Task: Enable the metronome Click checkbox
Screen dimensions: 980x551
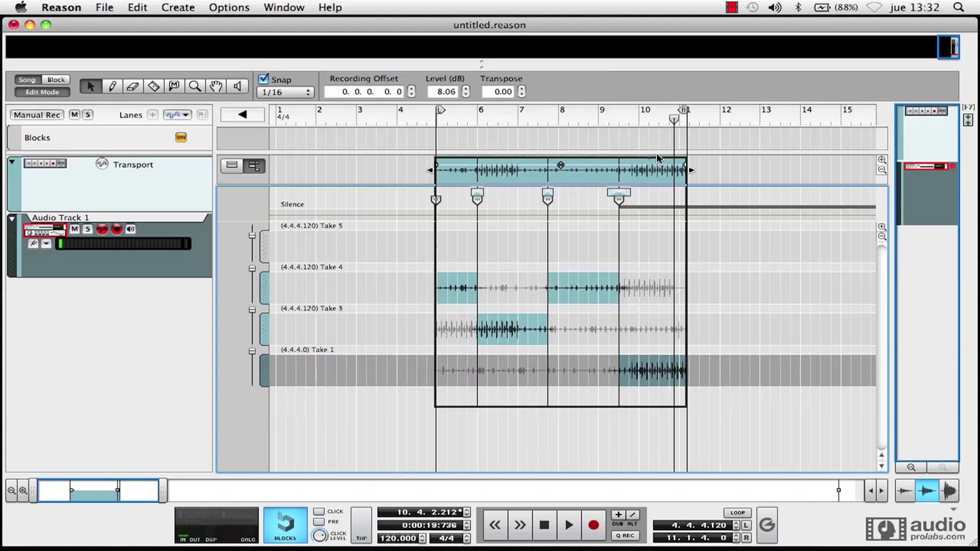Action: (319, 511)
